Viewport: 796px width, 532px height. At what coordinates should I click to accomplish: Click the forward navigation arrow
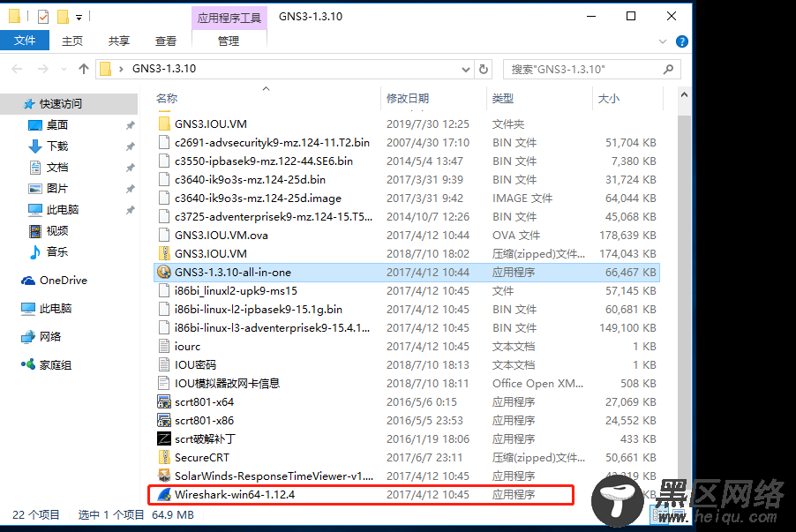coord(43,69)
